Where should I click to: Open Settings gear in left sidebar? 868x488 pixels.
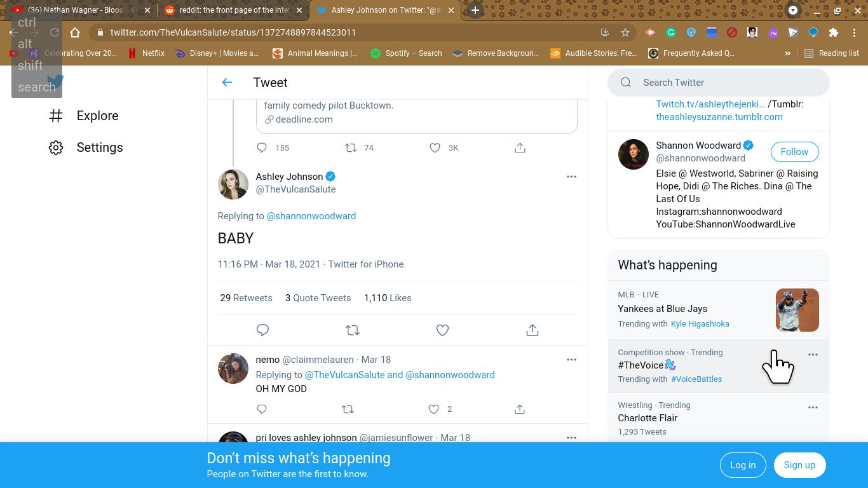(56, 147)
